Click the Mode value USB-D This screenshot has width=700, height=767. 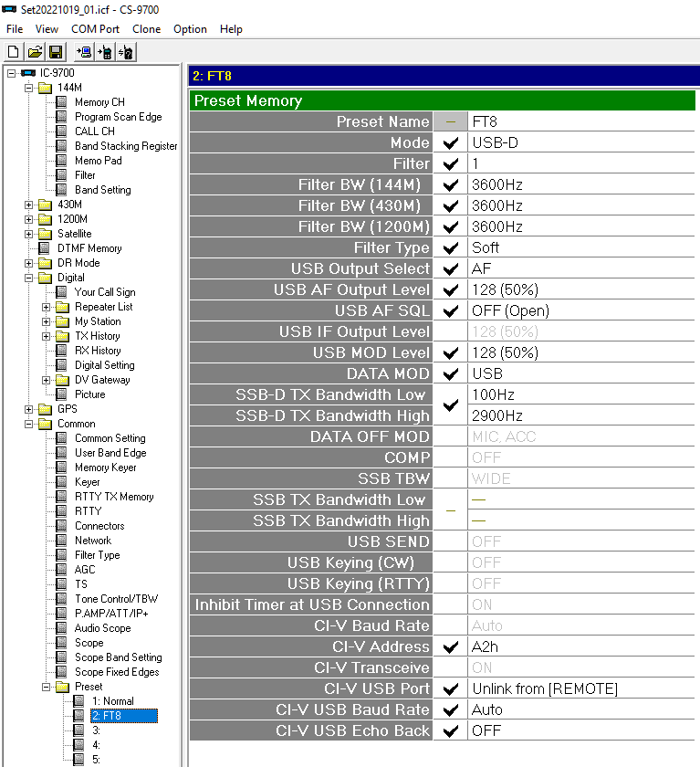pyautogui.click(x=581, y=142)
